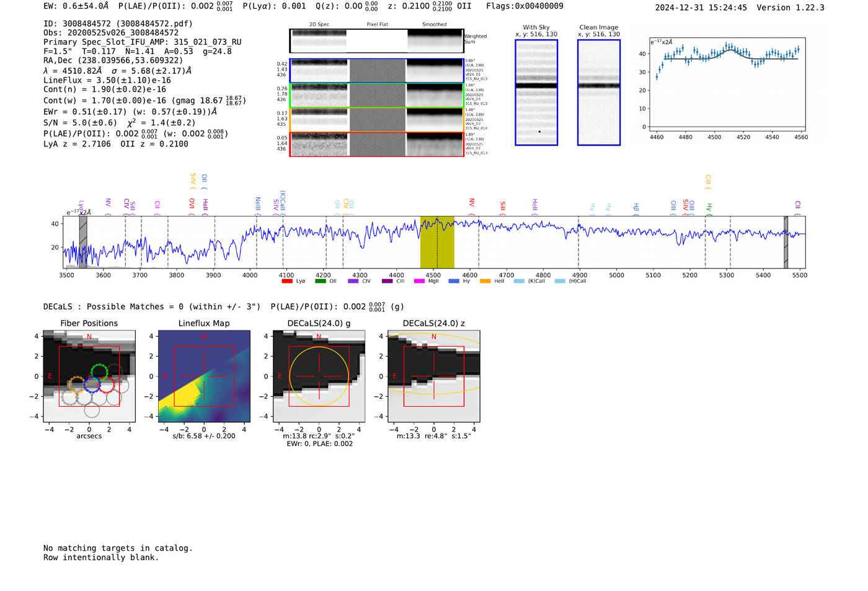Click the 'Obs: 20200525v026_3008484572' line
868x591 pixels.
(x=111, y=32)
